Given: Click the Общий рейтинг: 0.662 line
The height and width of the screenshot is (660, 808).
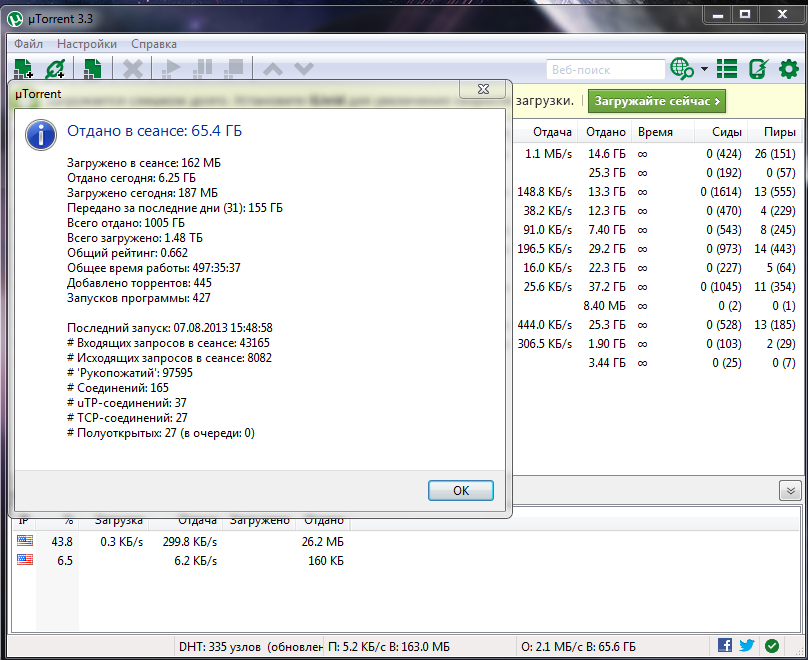Looking at the screenshot, I should tap(127, 253).
